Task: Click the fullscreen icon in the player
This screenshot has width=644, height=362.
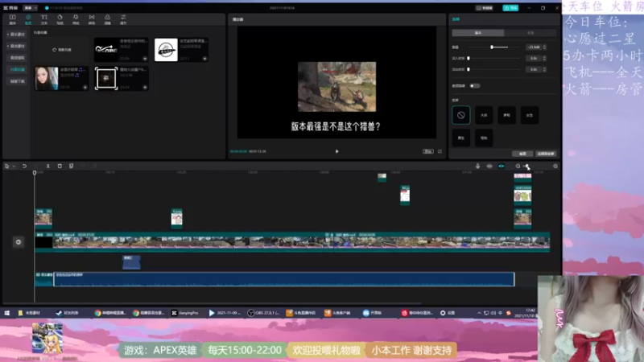Action: (440, 151)
